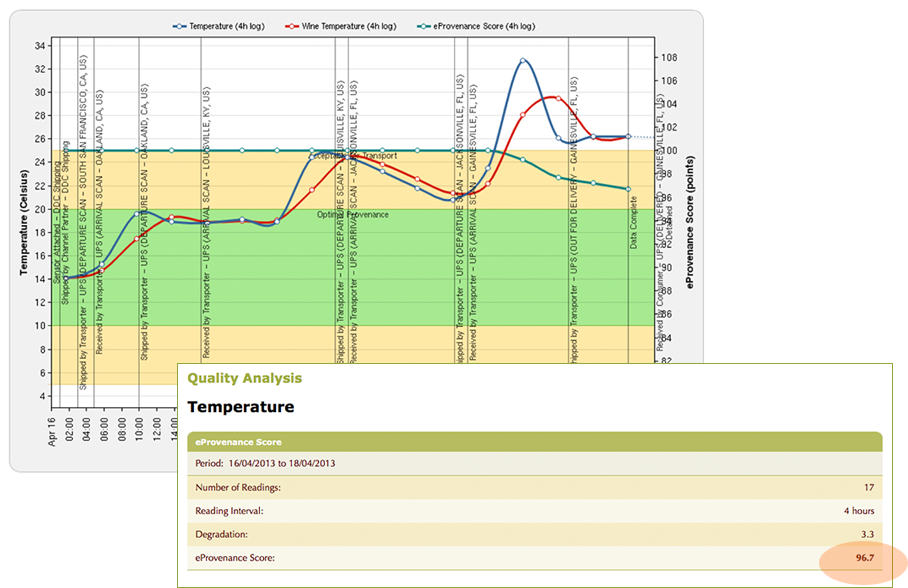Click the 108 value on score axis
This screenshot has width=908, height=588.
669,58
